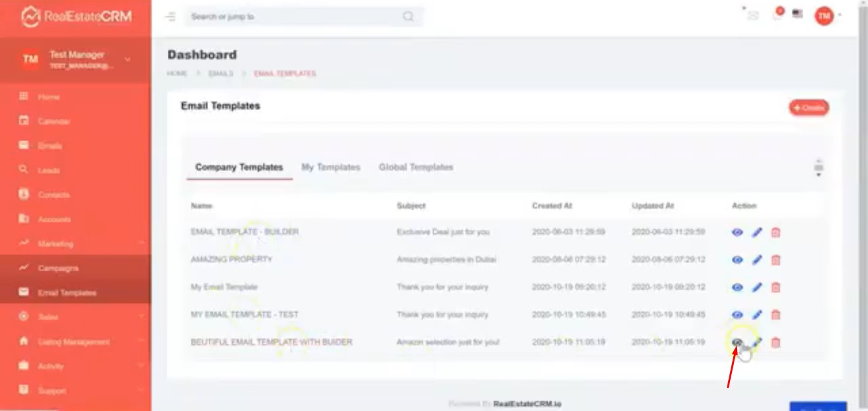This screenshot has height=411, width=868.
Task: Click the table options handle at right
Action: [818, 168]
